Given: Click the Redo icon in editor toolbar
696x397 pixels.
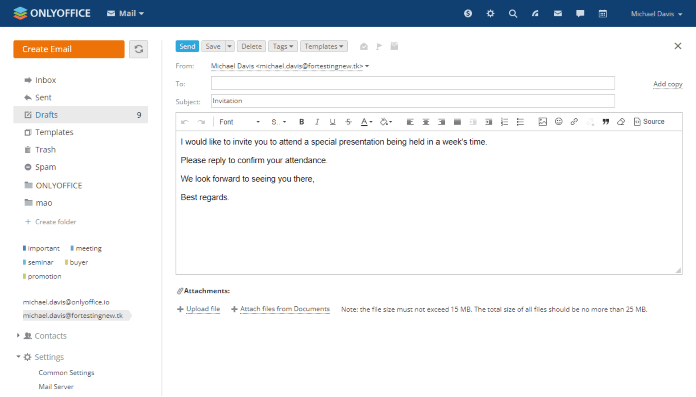Looking at the screenshot, I should pyautogui.click(x=201, y=122).
